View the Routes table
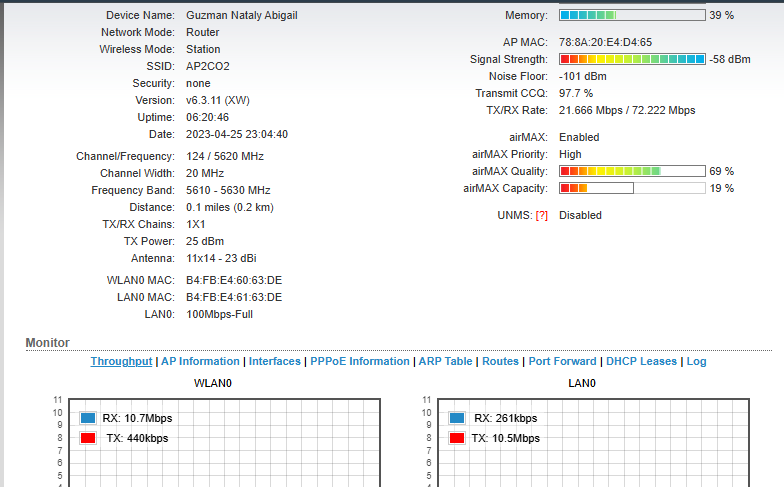This screenshot has height=487, width=784. tap(500, 361)
